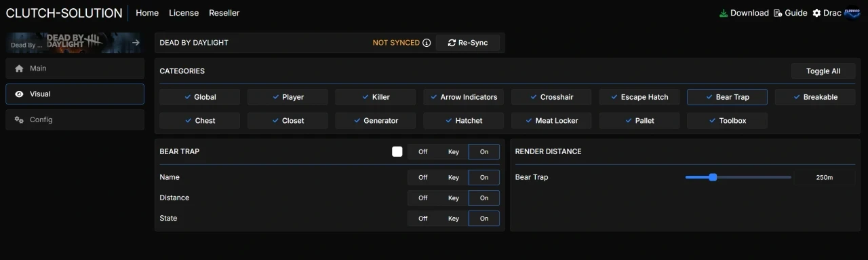The height and width of the screenshot is (260, 868).
Task: Click the home icon beside Main
Action: (x=19, y=69)
